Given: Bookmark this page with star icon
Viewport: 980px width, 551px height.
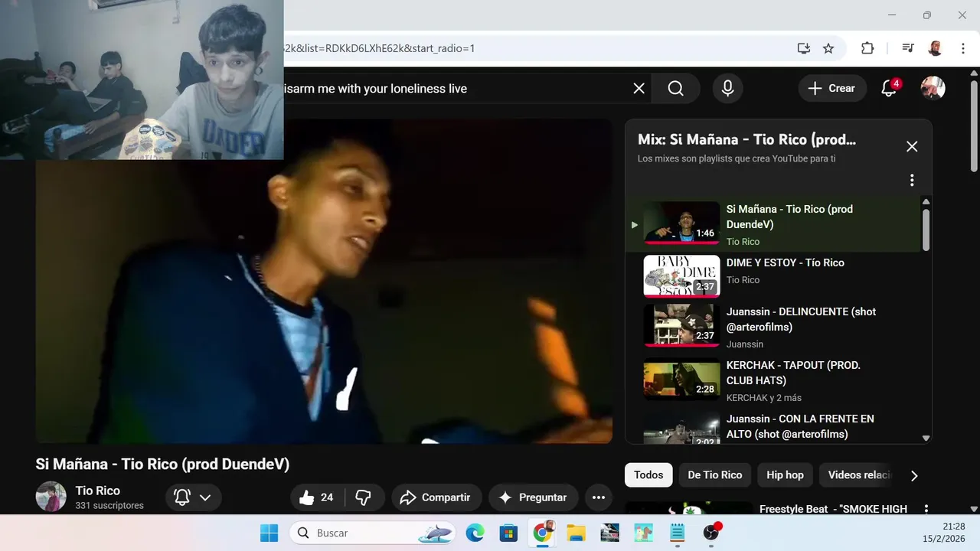Looking at the screenshot, I should (828, 48).
